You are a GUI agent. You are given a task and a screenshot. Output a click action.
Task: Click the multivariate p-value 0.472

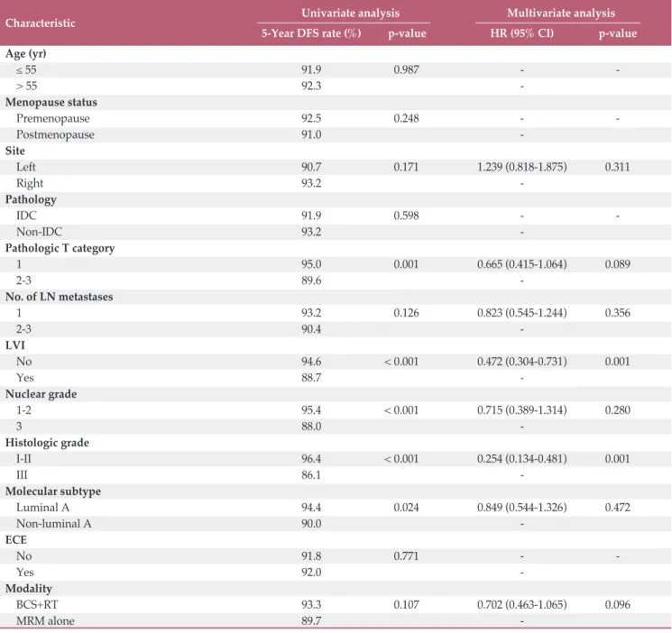618,508
